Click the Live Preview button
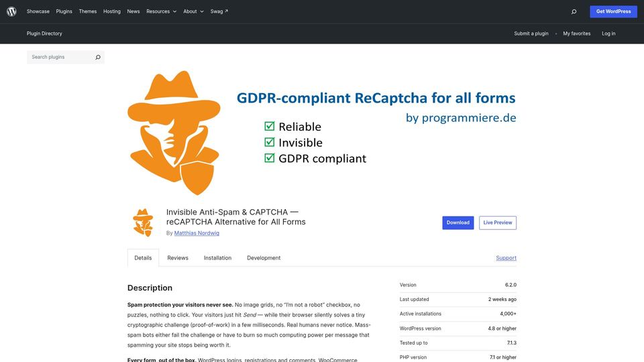This screenshot has width=644, height=362. [497, 223]
